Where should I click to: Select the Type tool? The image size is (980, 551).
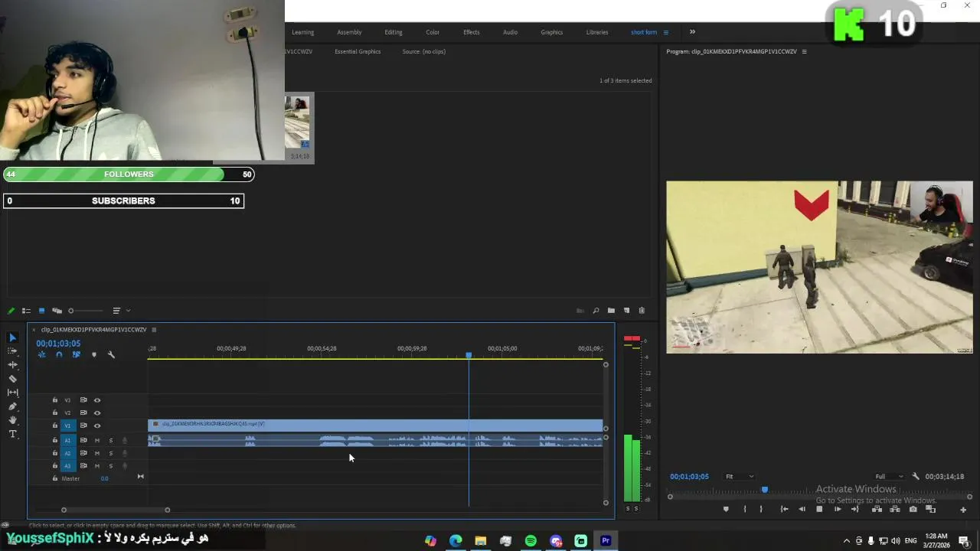point(12,434)
